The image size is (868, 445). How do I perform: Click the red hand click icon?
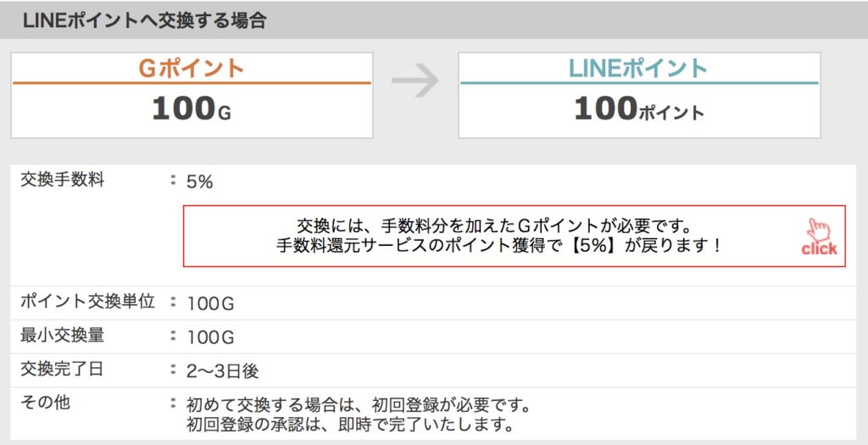[820, 236]
